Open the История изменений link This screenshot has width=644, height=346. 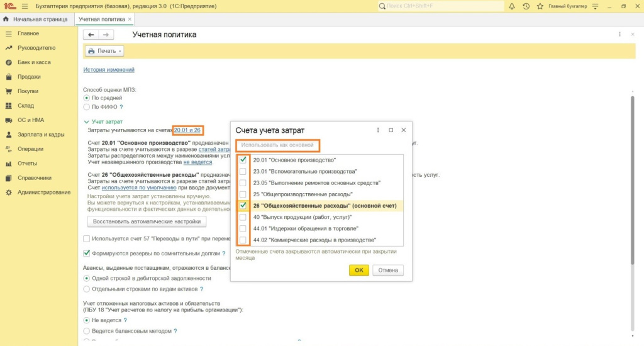click(109, 70)
